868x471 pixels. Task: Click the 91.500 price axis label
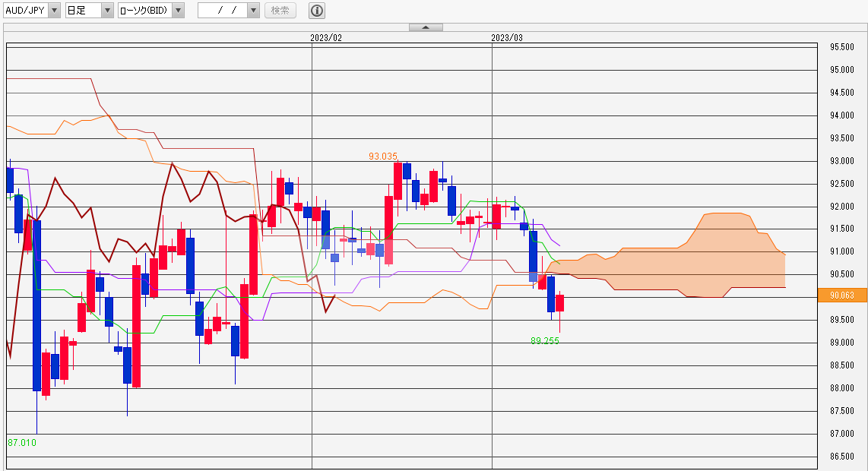coord(842,229)
